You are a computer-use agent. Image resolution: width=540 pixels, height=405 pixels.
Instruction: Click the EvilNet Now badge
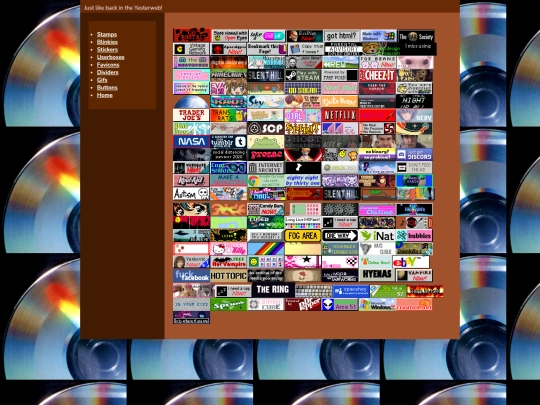click(304, 36)
